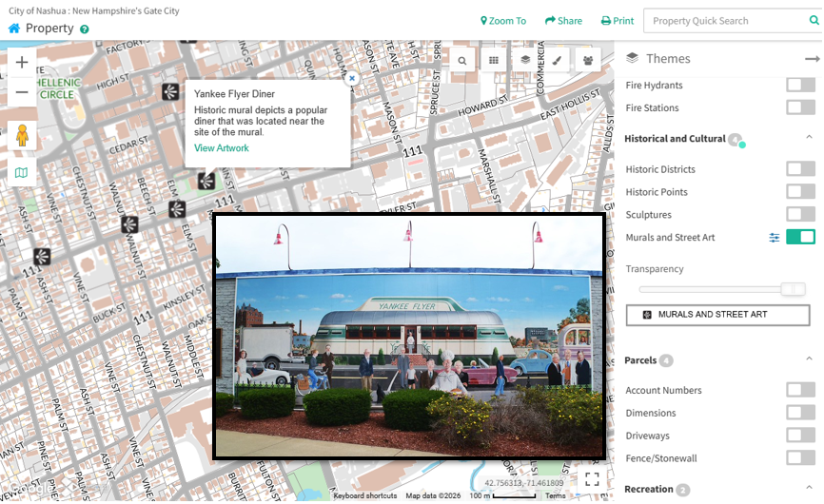Click the Themes panel title

click(x=668, y=58)
